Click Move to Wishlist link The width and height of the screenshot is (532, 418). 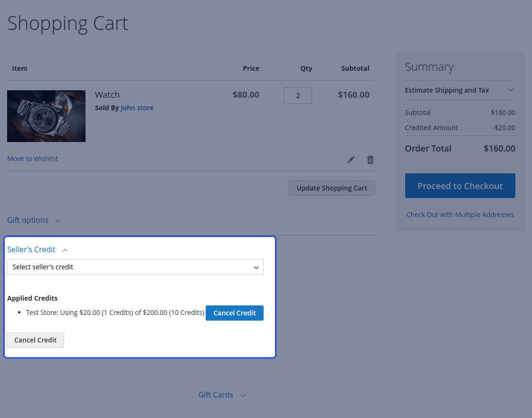point(33,159)
